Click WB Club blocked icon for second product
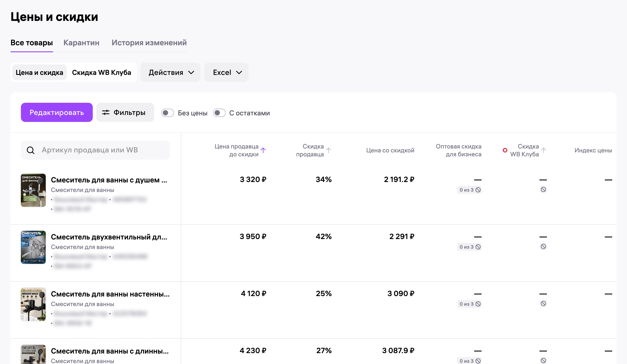 (543, 247)
